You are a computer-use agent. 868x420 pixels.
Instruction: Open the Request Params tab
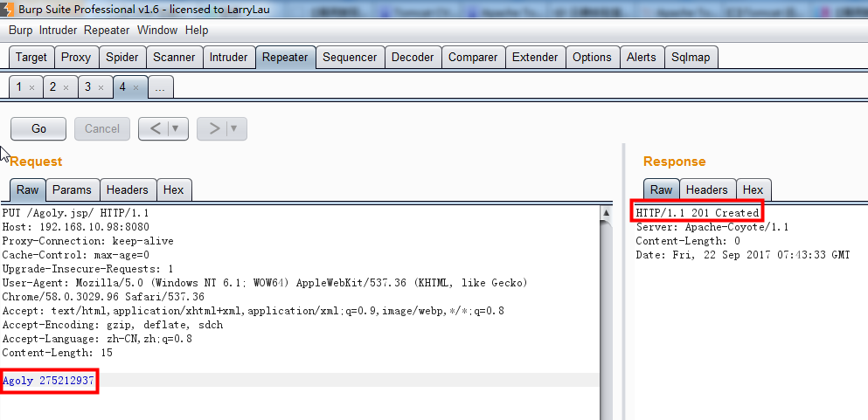72,190
